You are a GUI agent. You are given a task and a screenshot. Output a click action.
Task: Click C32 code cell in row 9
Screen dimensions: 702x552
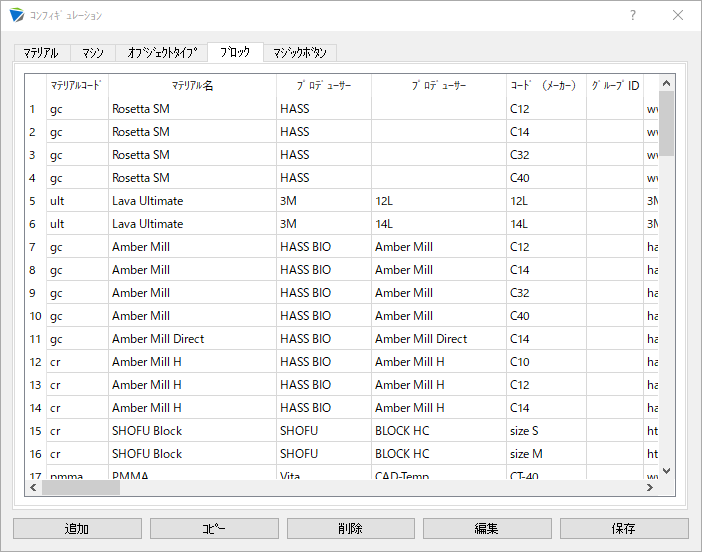click(546, 293)
